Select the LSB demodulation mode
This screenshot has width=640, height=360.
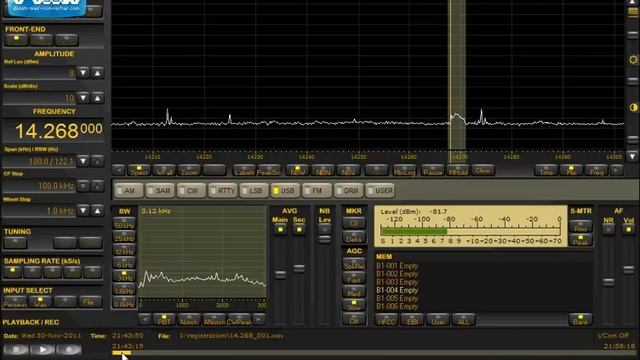(x=254, y=191)
